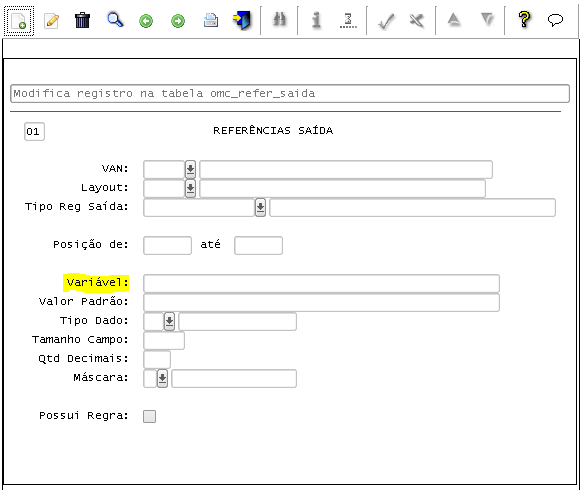Click the Valor Padrão input field
Screen dimensions: 583x490
(321, 303)
